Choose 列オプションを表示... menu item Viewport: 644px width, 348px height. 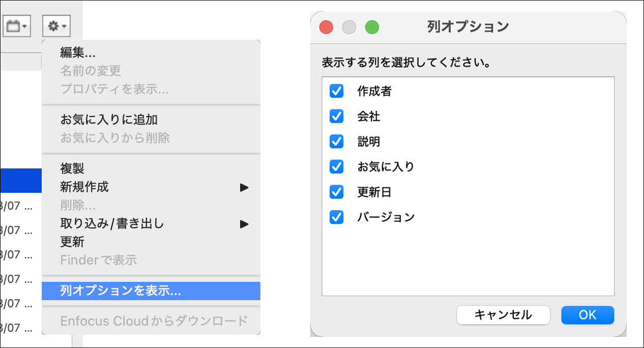(121, 291)
